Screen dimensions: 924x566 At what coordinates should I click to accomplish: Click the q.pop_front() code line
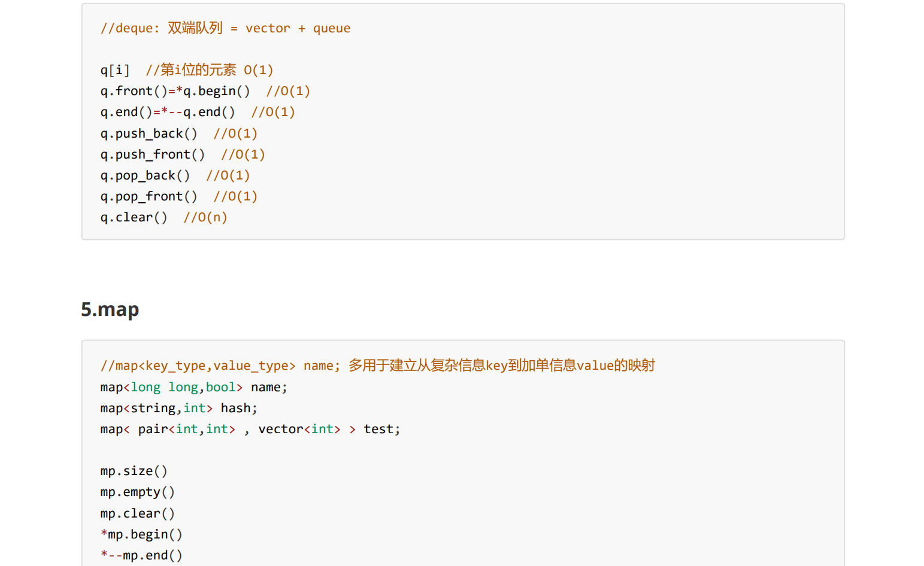coord(179,196)
